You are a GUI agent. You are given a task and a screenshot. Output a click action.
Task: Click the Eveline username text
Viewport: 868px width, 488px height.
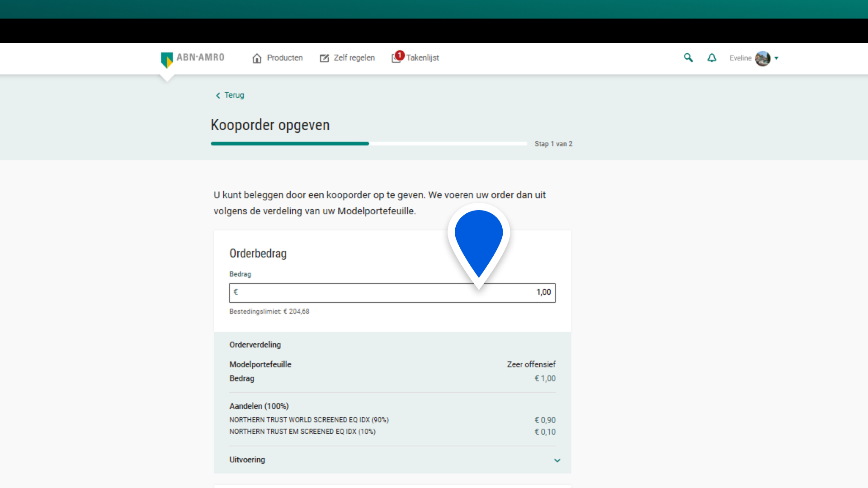(740, 58)
